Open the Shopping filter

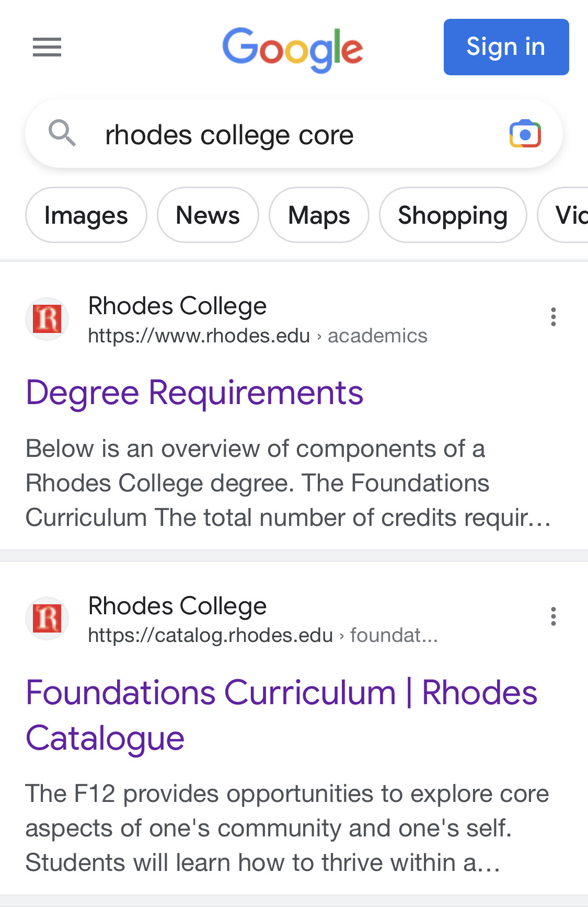tap(453, 215)
